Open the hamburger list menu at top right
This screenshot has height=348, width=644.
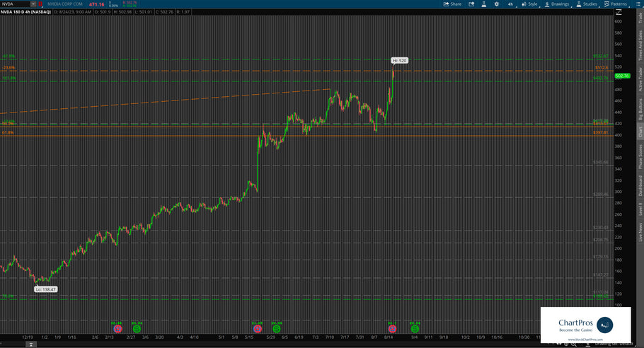coord(638,4)
